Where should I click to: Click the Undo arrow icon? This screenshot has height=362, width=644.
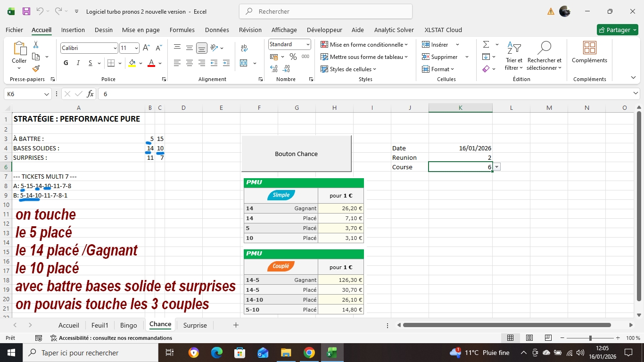[x=40, y=11]
